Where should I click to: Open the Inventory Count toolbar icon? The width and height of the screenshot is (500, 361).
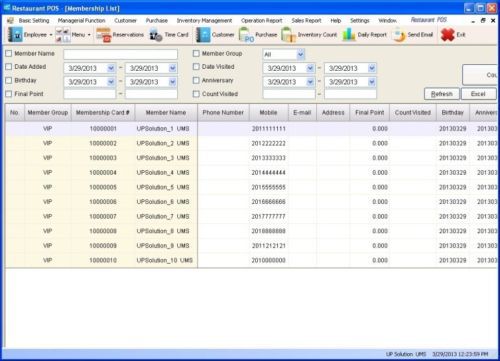(x=288, y=35)
